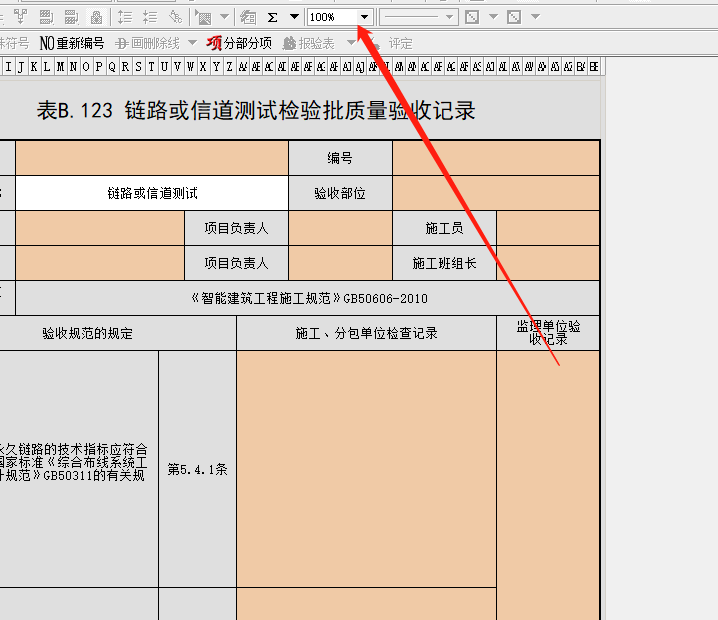Select the 链路或信道测试 white cell
Screen dimensions: 718x620
pyautogui.click(x=152, y=193)
